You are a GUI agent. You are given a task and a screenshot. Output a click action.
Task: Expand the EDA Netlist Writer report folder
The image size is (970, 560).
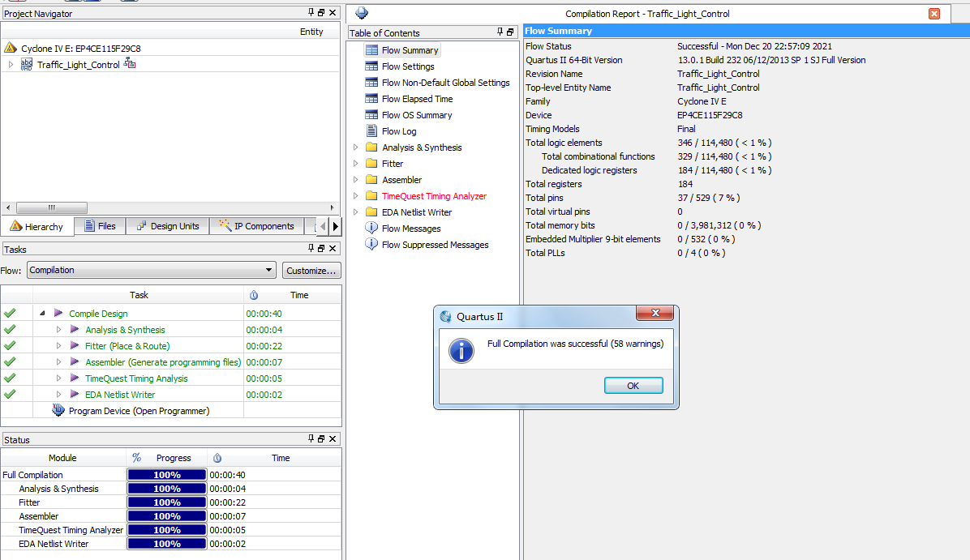(355, 212)
